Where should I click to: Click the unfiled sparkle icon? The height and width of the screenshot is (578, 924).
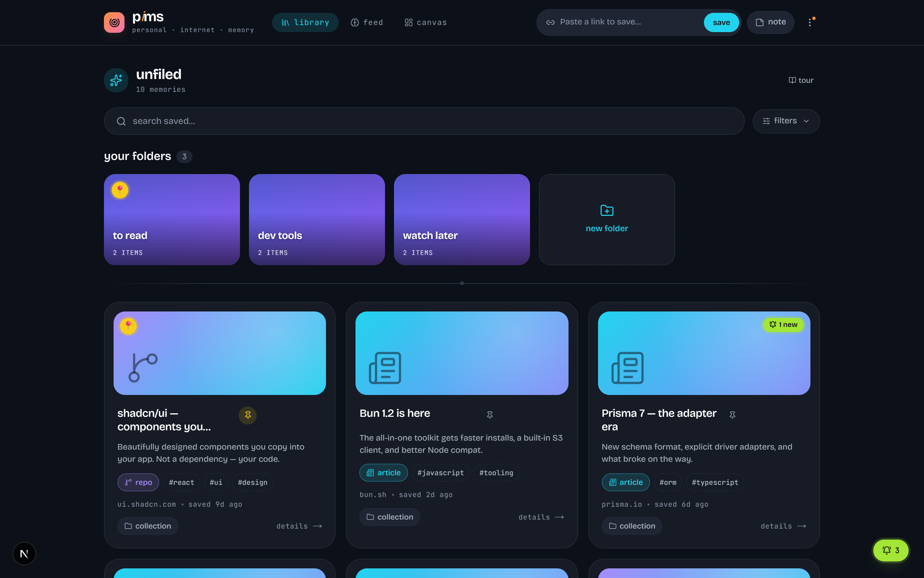[x=116, y=80]
